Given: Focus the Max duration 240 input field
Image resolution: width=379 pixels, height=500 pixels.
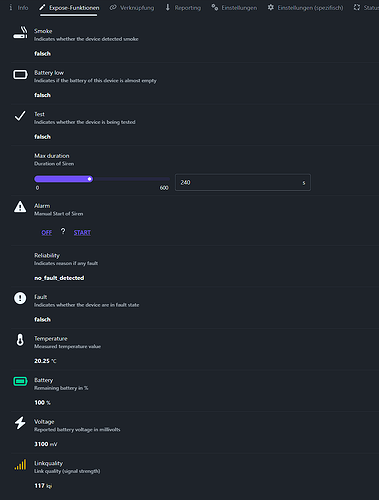Looking at the screenshot, I should pyautogui.click(x=243, y=182).
